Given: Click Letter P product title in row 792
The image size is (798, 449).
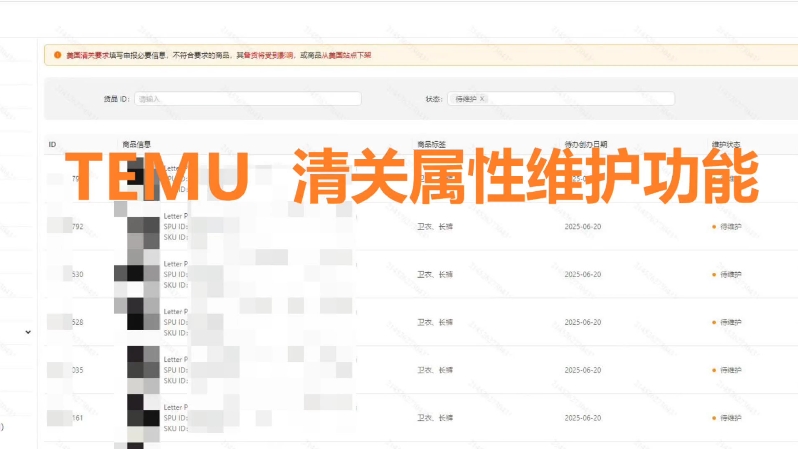Looking at the screenshot, I should click(x=176, y=216).
